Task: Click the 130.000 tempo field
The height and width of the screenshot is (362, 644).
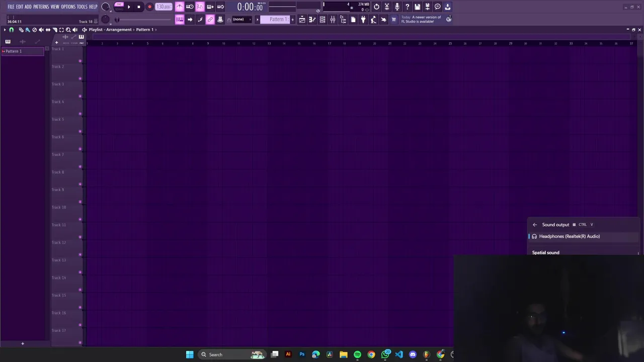Action: pyautogui.click(x=164, y=7)
